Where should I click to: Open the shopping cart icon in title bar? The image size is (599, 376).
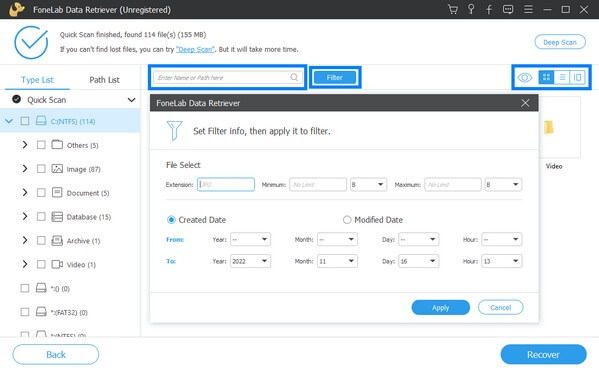[x=453, y=9]
